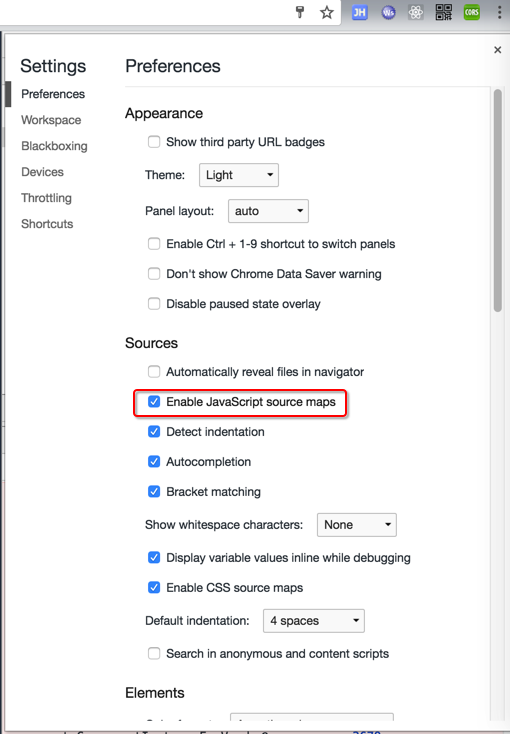Switch to the Workspace settings tab

click(51, 120)
